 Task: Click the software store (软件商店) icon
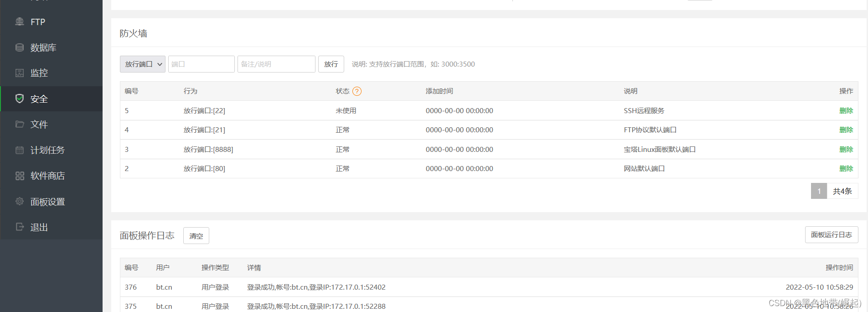[20, 176]
